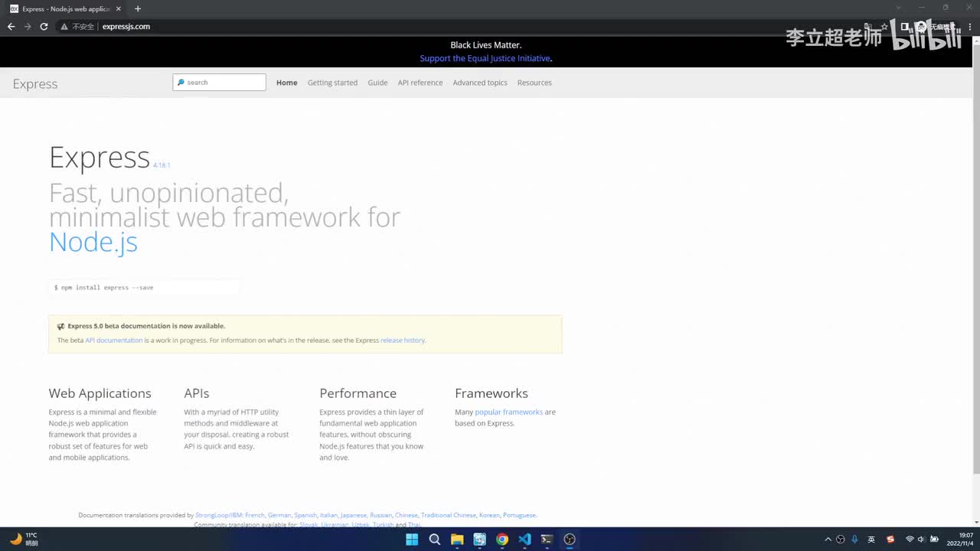980x551 pixels.
Task: Open the Guide menu
Action: tap(377, 83)
